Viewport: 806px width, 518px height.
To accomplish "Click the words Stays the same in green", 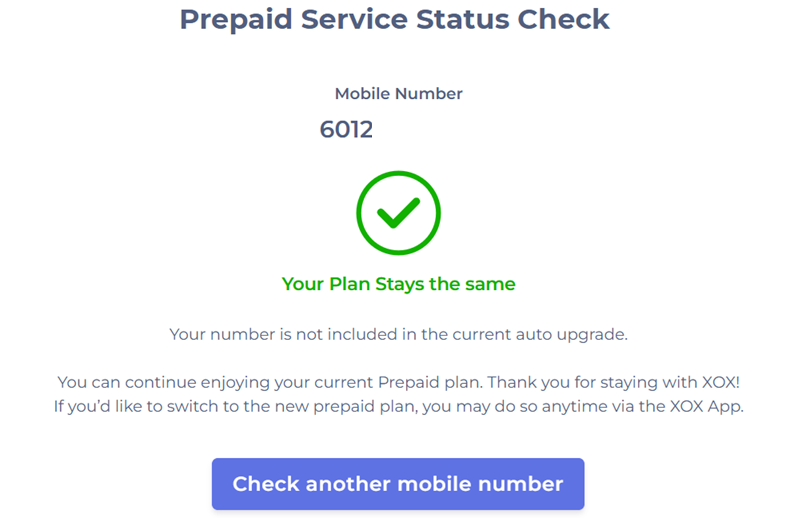I will tap(445, 284).
